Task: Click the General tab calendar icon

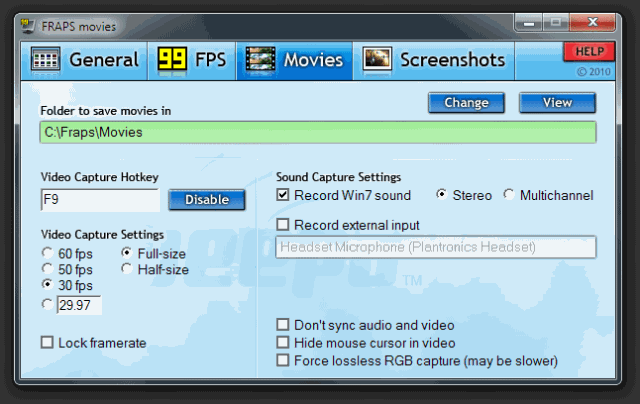Action: coord(45,60)
